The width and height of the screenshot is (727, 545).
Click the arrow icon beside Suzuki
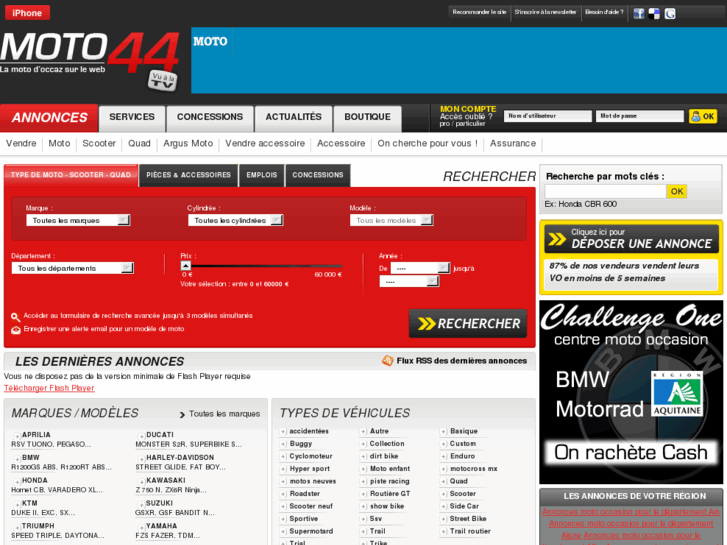click(141, 504)
